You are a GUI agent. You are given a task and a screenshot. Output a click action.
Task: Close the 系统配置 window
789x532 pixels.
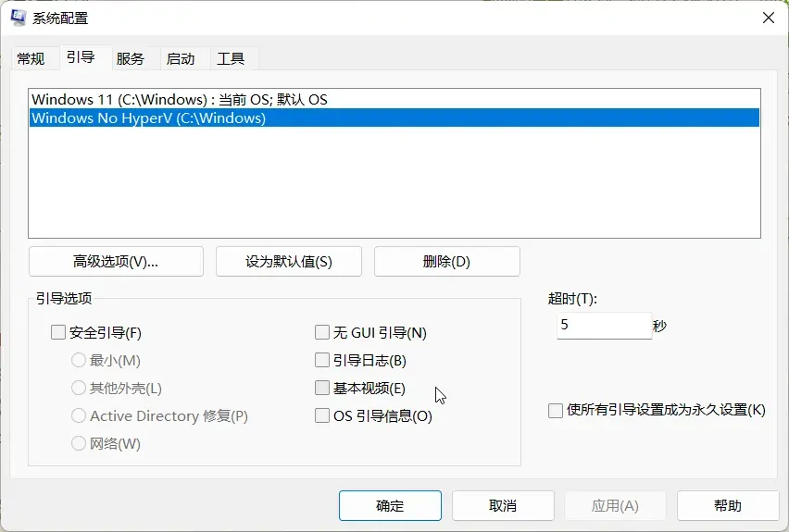[768, 18]
